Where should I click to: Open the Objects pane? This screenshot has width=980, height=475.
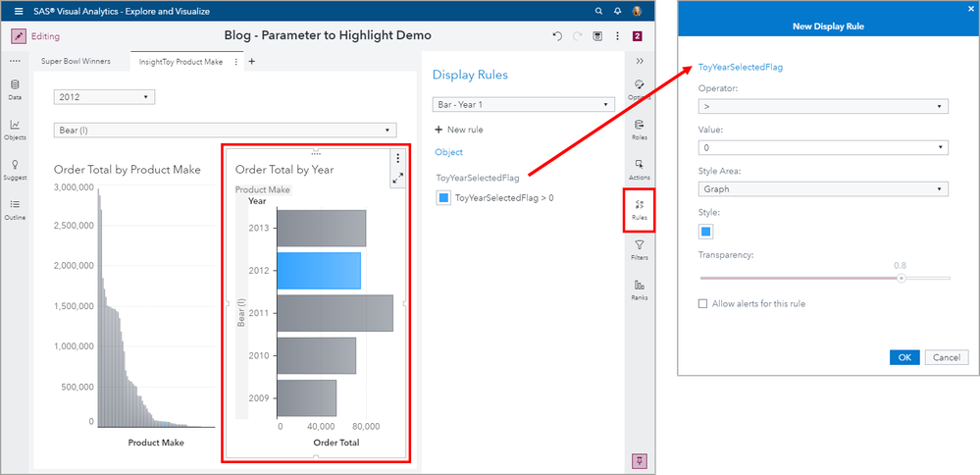point(15,130)
